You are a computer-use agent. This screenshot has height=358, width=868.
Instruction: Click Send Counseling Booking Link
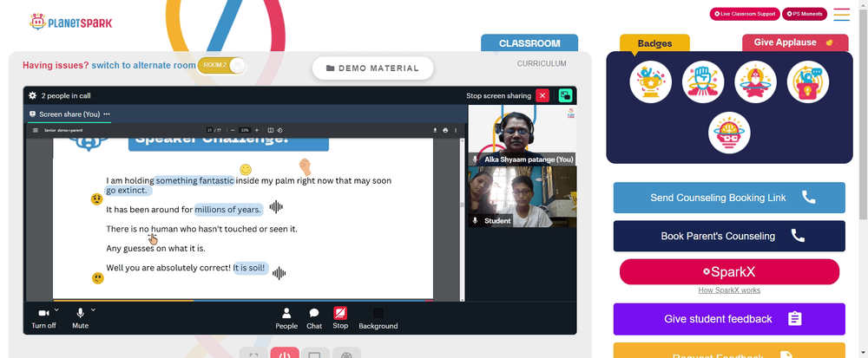point(729,198)
